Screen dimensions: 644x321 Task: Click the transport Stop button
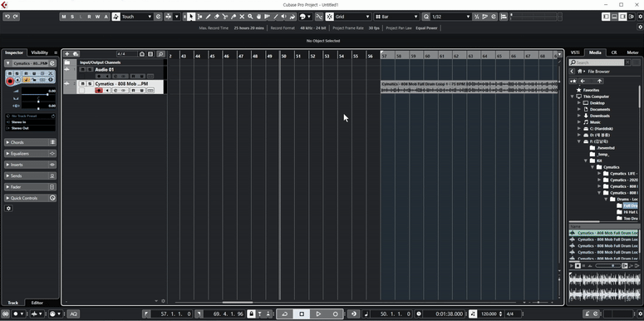click(x=302, y=314)
